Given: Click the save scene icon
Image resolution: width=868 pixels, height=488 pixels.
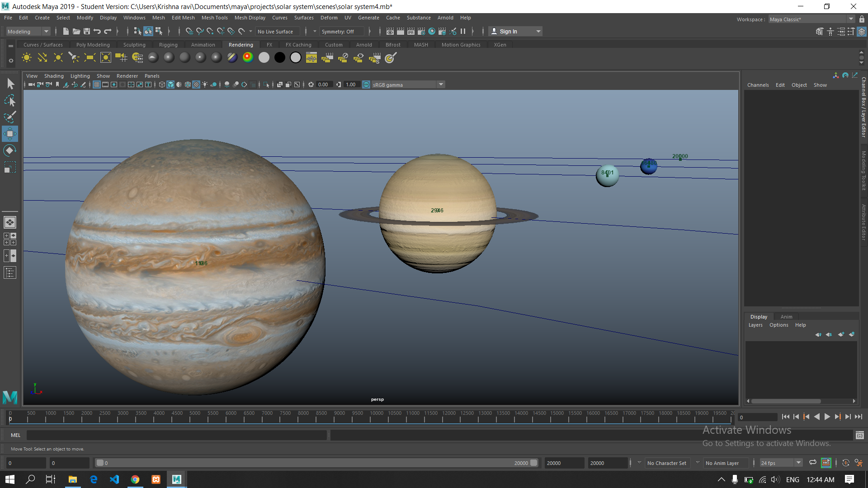Looking at the screenshot, I should (x=87, y=31).
